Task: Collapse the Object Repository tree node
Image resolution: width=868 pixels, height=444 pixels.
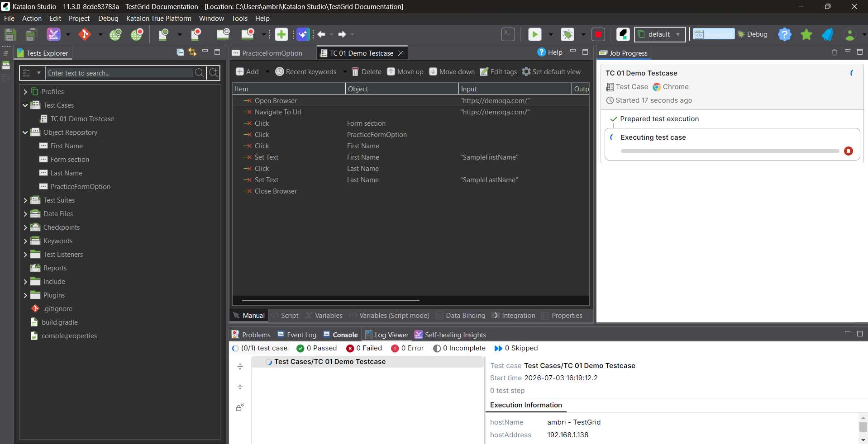Action: tap(25, 132)
